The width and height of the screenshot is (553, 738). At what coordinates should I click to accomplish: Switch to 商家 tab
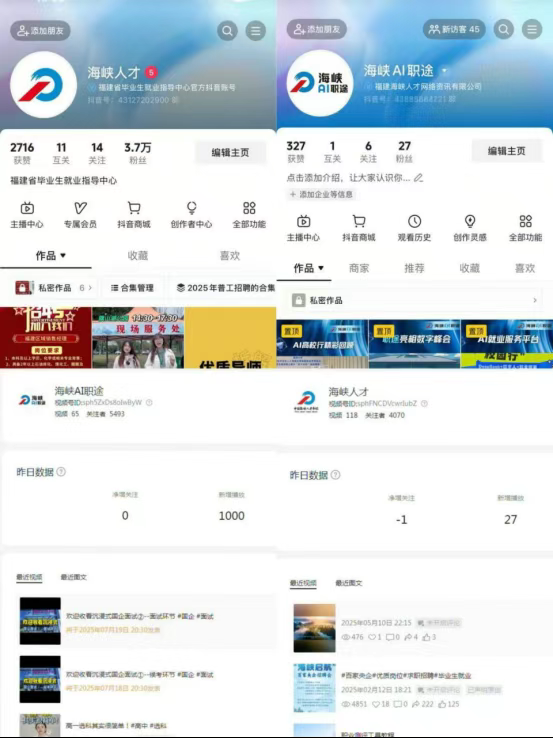359,268
